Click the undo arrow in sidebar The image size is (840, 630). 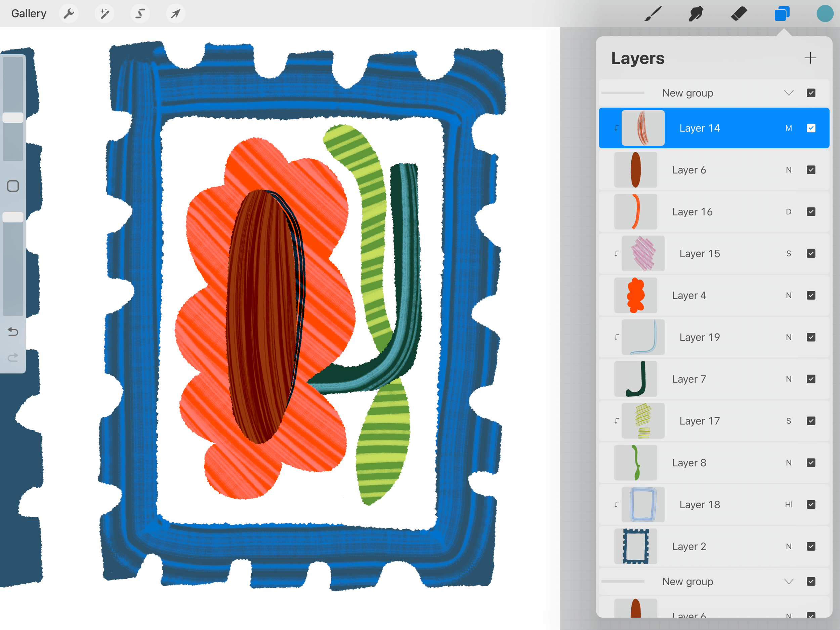(x=13, y=332)
